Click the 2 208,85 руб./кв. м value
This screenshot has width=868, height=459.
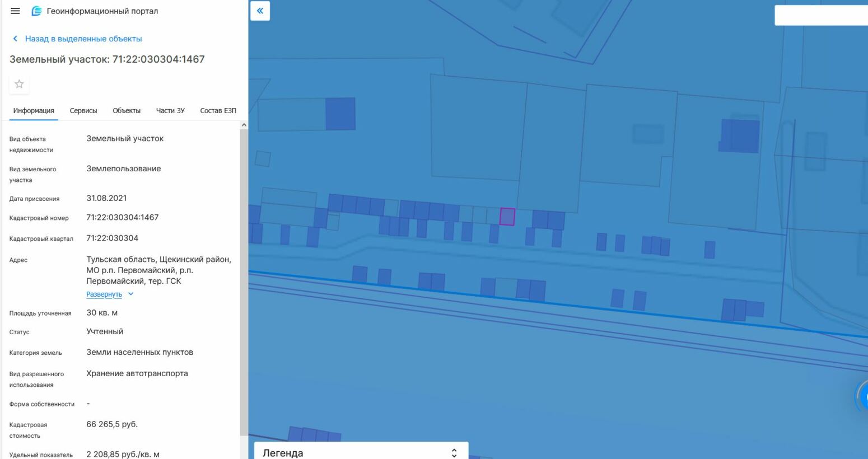pyautogui.click(x=123, y=455)
